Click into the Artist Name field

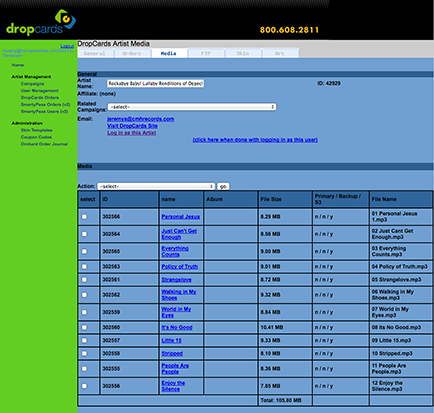(156, 84)
